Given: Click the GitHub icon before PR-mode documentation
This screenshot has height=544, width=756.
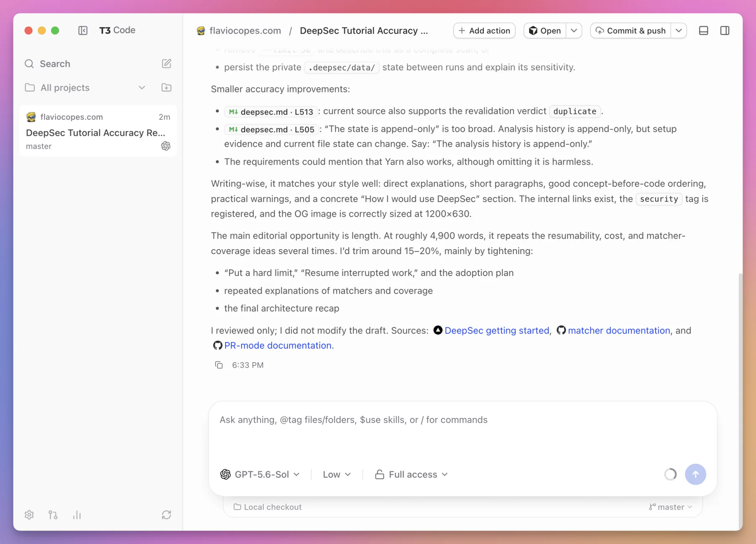Looking at the screenshot, I should pos(217,345).
